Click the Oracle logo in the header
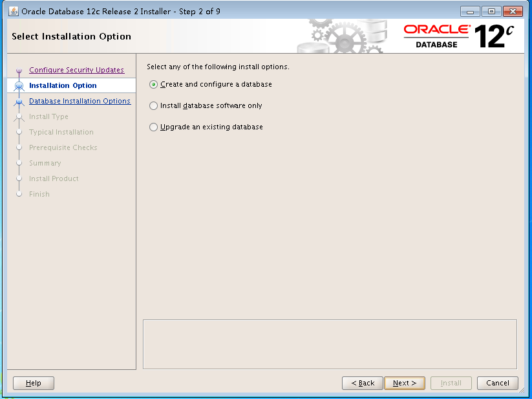The width and height of the screenshot is (532, 399). [x=434, y=30]
